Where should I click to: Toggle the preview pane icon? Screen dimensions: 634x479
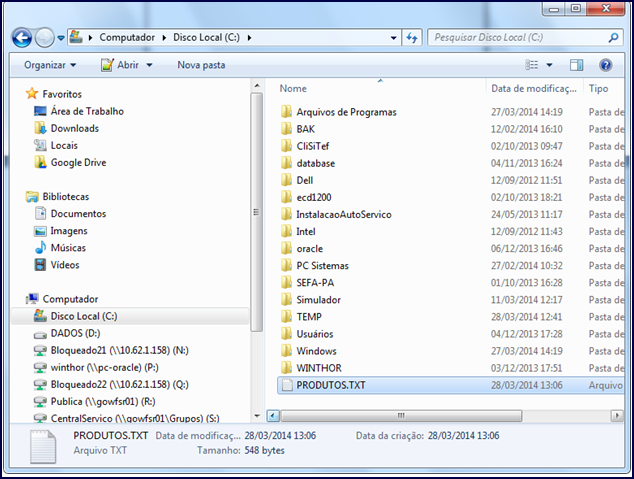pos(576,65)
